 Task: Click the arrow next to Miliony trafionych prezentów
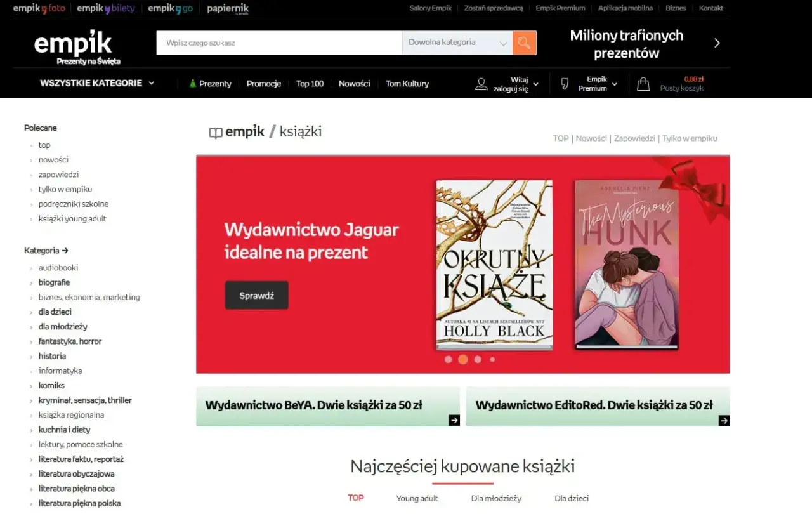(x=717, y=43)
